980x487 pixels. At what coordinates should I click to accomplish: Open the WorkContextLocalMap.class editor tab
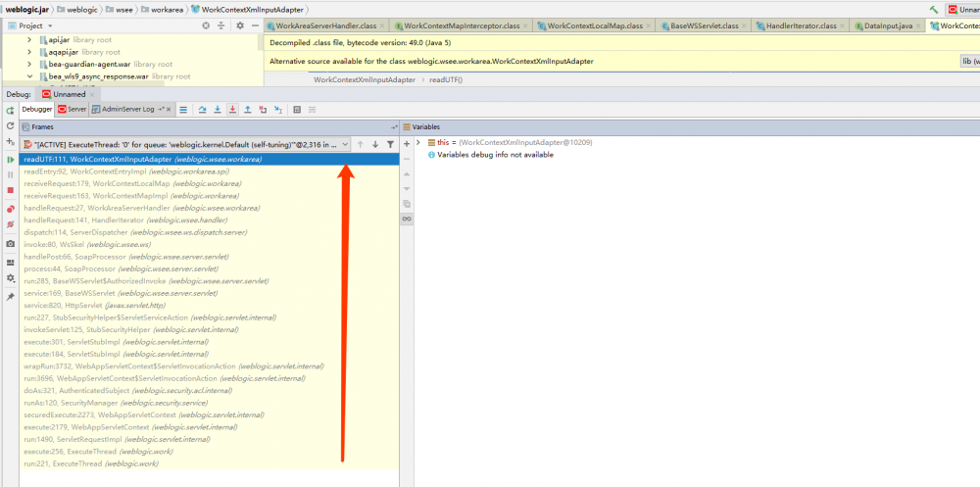(595, 25)
